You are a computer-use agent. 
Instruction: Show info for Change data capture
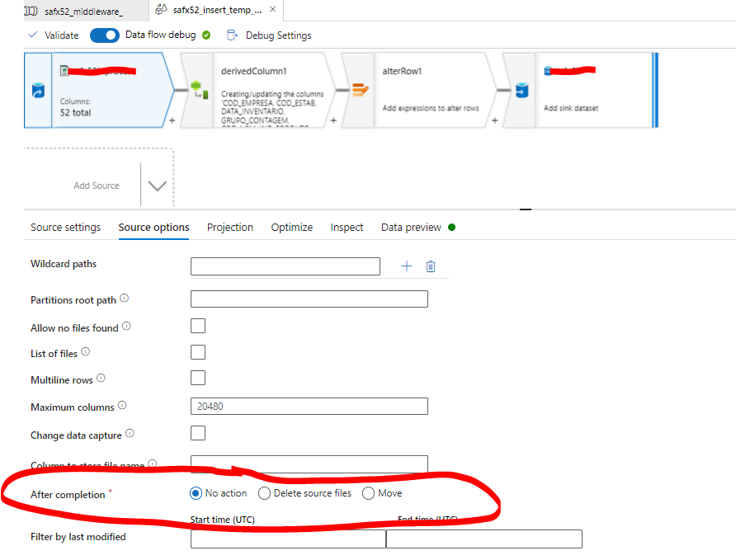tap(130, 433)
